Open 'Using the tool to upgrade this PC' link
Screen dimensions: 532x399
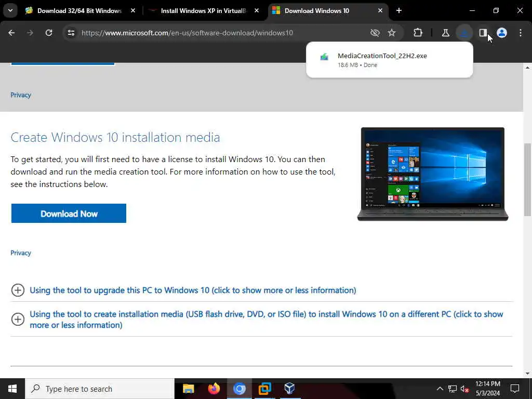point(193,290)
